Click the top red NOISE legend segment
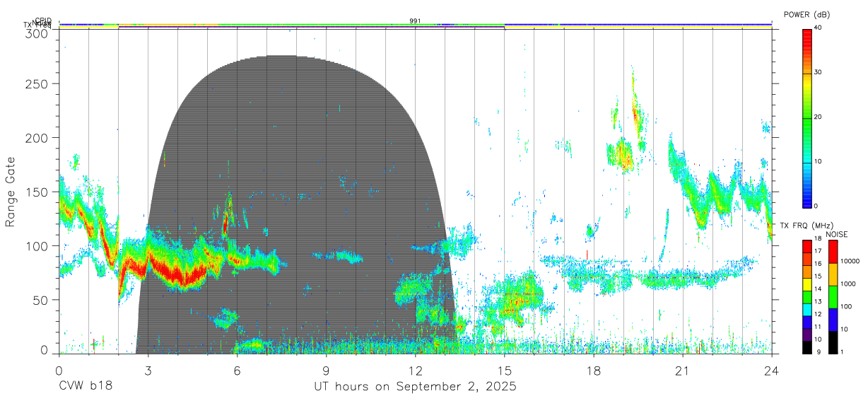Screen dimensions: 868x401 [833, 252]
